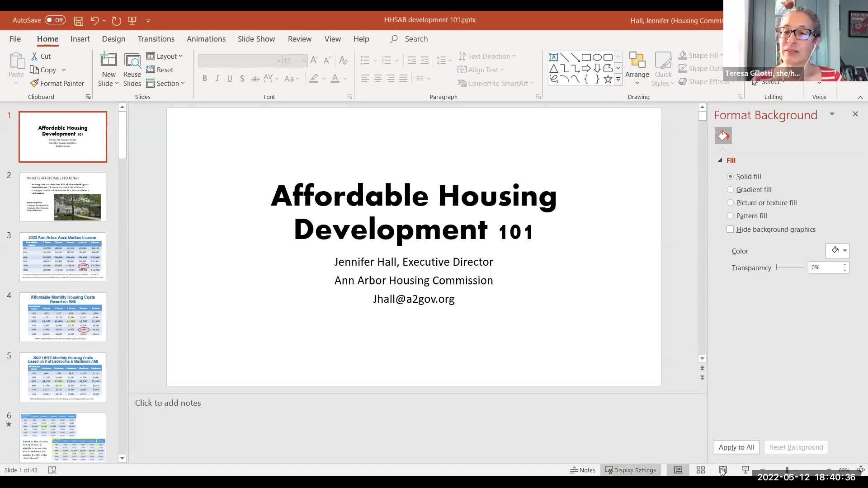Click the Fill paint bucket tab icon
Screen dimensions: 868x488
coord(723,136)
